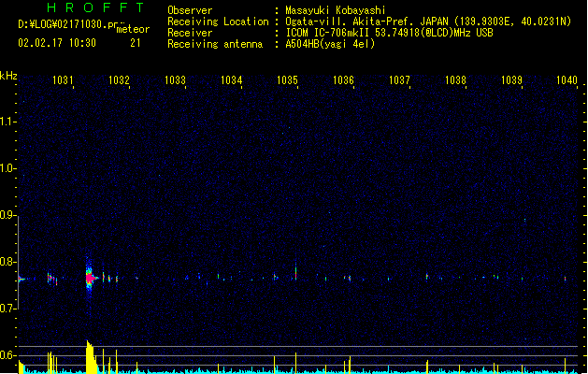Click time axis label 1035
The width and height of the screenshot is (588, 374).
coord(287,79)
